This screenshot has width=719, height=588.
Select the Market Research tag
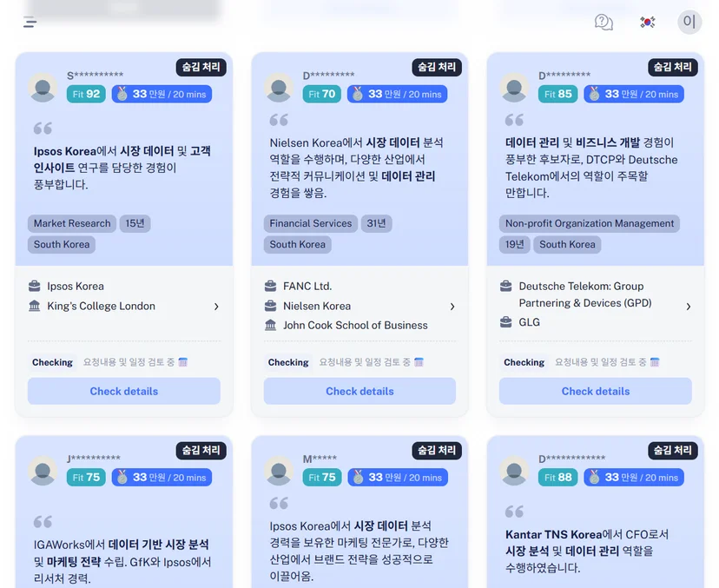[x=72, y=223]
